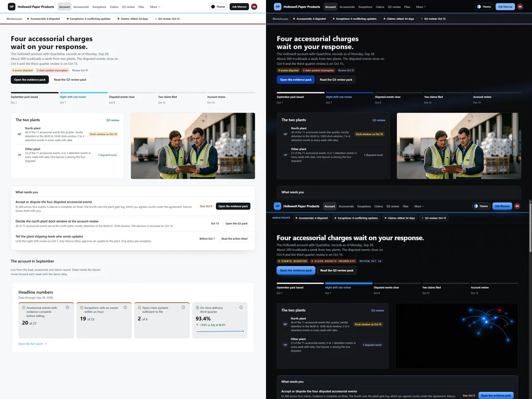Click the Account review step in lower dark timeline
This screenshot has height=399, width=532.
click(494, 288)
